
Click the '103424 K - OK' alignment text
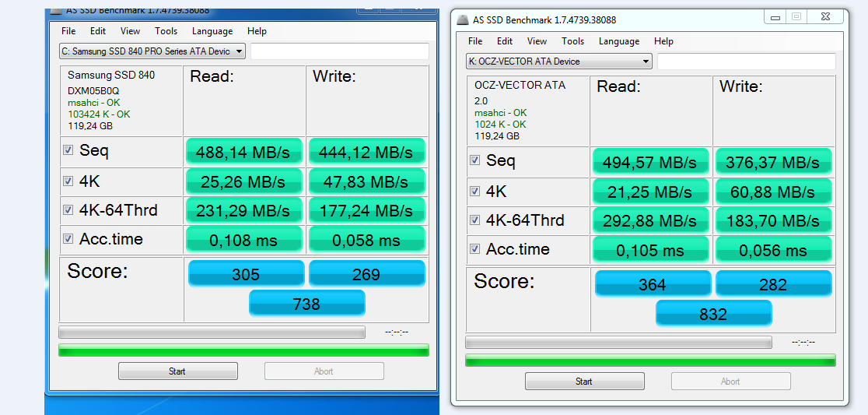[x=99, y=114]
